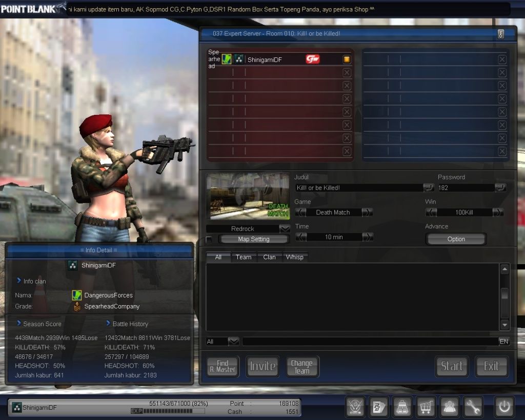Close the first blue team slot

click(x=502, y=59)
